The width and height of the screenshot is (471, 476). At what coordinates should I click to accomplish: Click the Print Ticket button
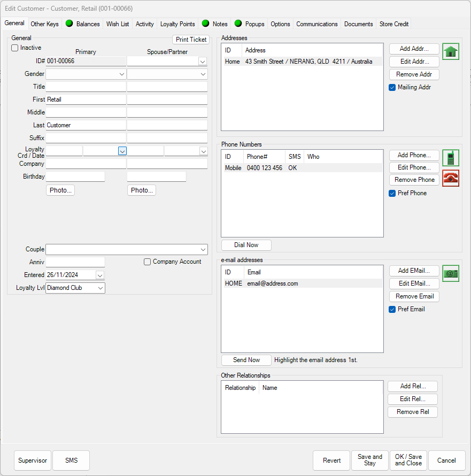tap(190, 39)
